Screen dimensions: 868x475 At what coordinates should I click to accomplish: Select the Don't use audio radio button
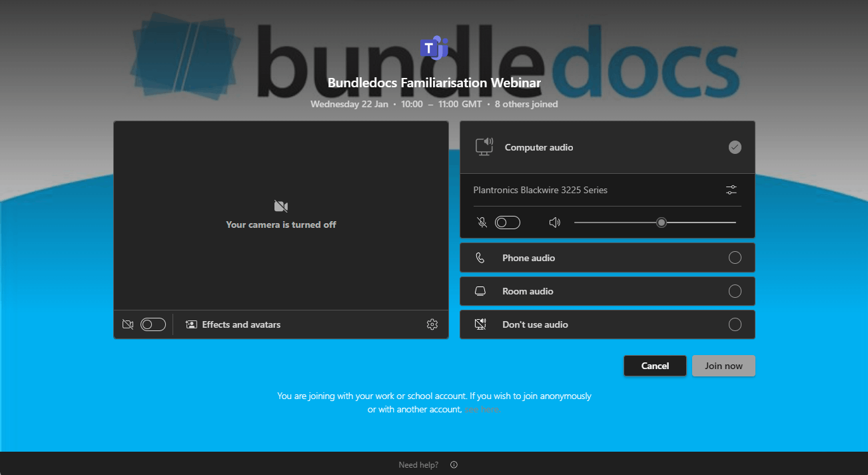tap(735, 324)
